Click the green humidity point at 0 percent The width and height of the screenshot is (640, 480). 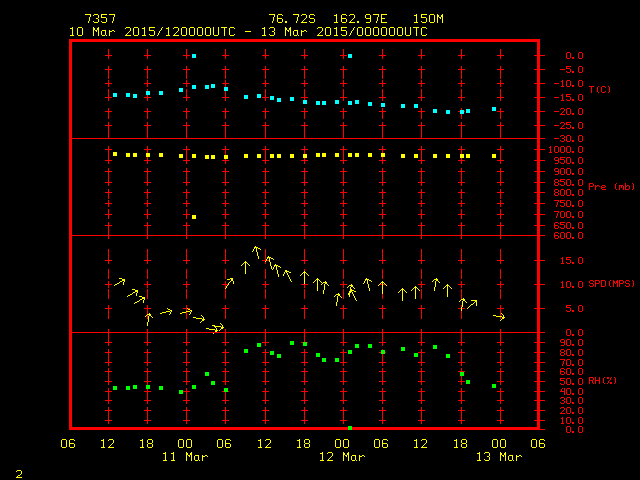(349, 428)
